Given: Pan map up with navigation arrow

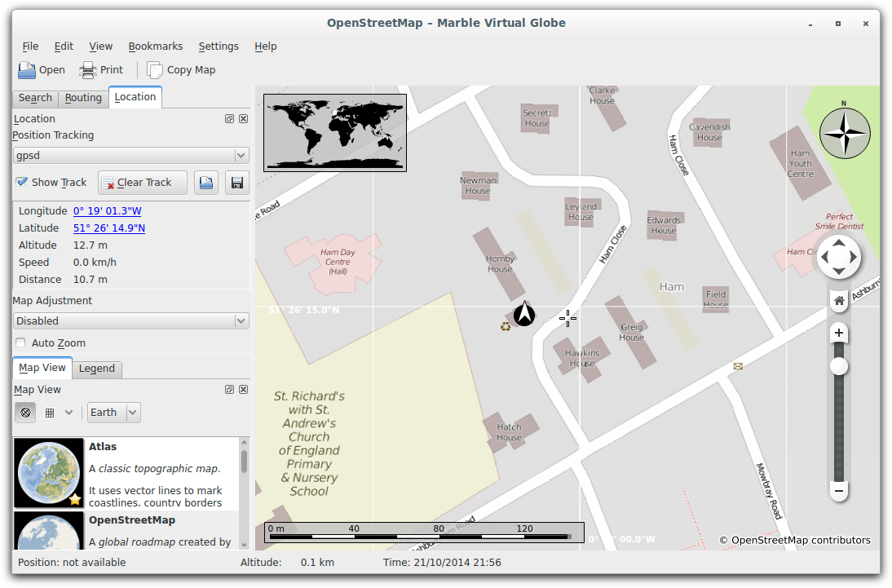Looking at the screenshot, I should (x=838, y=243).
